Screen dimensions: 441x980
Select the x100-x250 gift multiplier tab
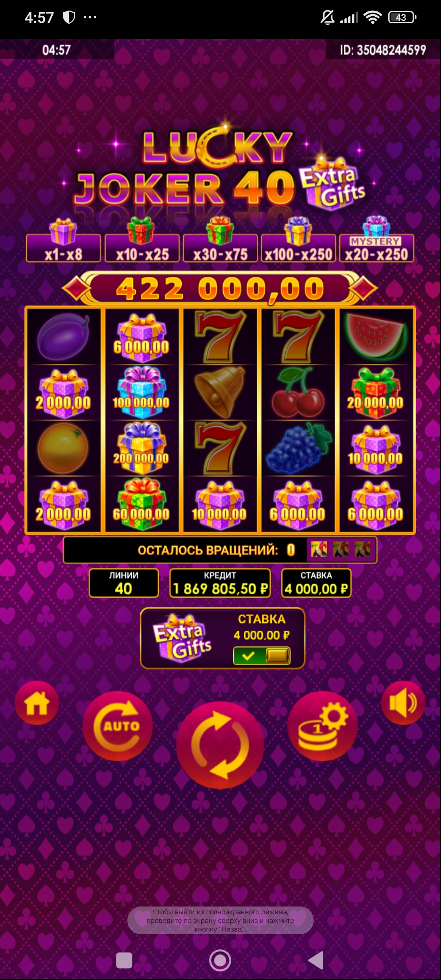[x=298, y=248]
